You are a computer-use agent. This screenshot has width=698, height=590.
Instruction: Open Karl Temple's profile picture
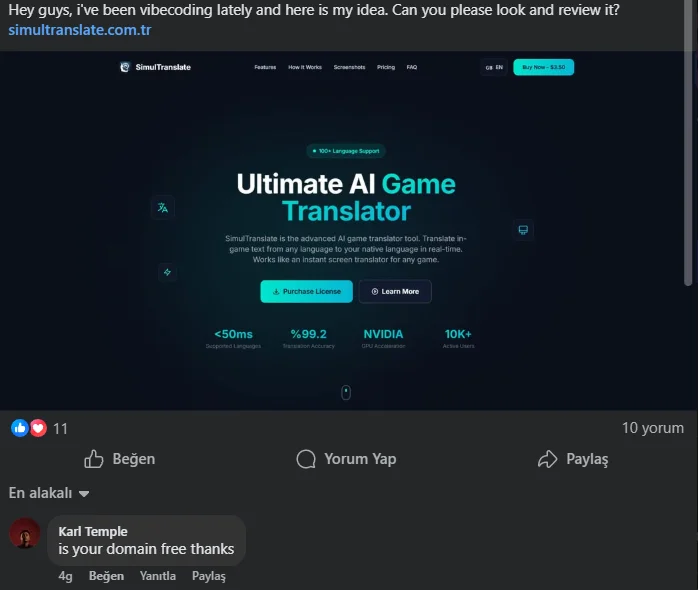[x=25, y=533]
